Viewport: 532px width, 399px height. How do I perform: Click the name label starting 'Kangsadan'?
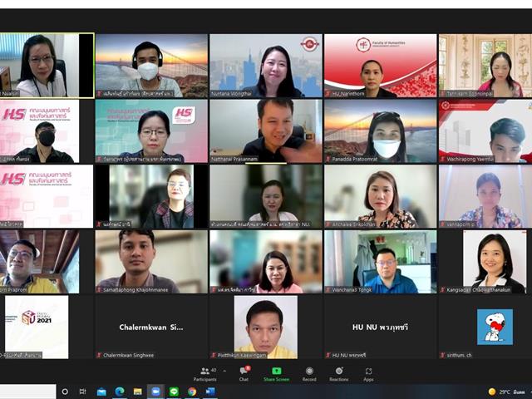point(479,290)
